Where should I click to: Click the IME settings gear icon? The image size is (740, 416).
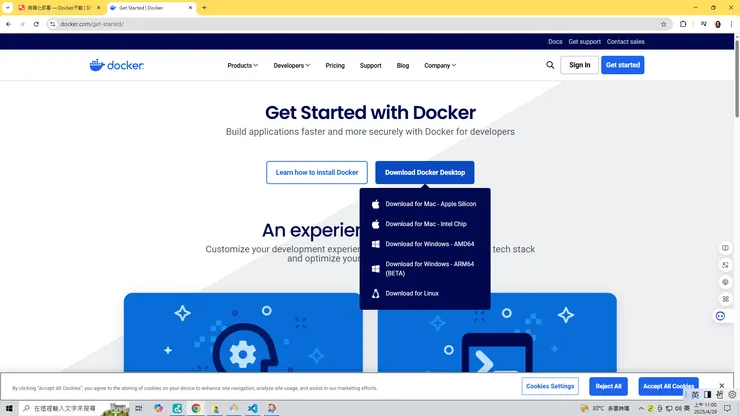732,395
